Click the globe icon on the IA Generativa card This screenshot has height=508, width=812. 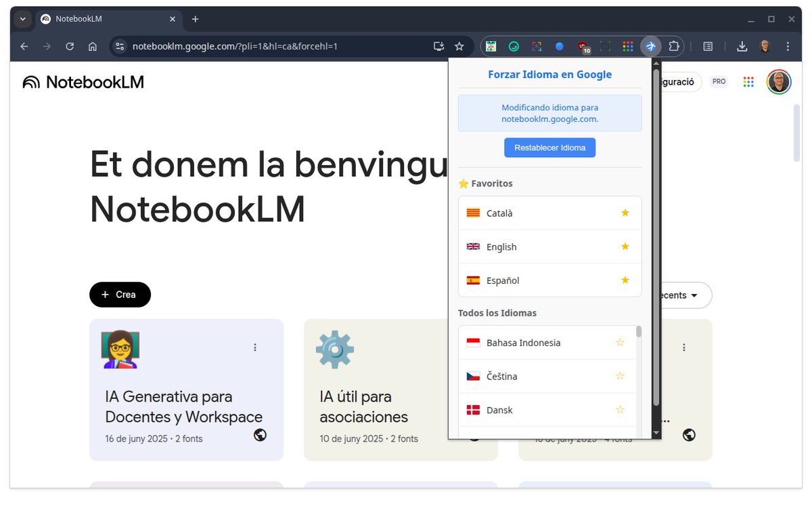(x=260, y=435)
